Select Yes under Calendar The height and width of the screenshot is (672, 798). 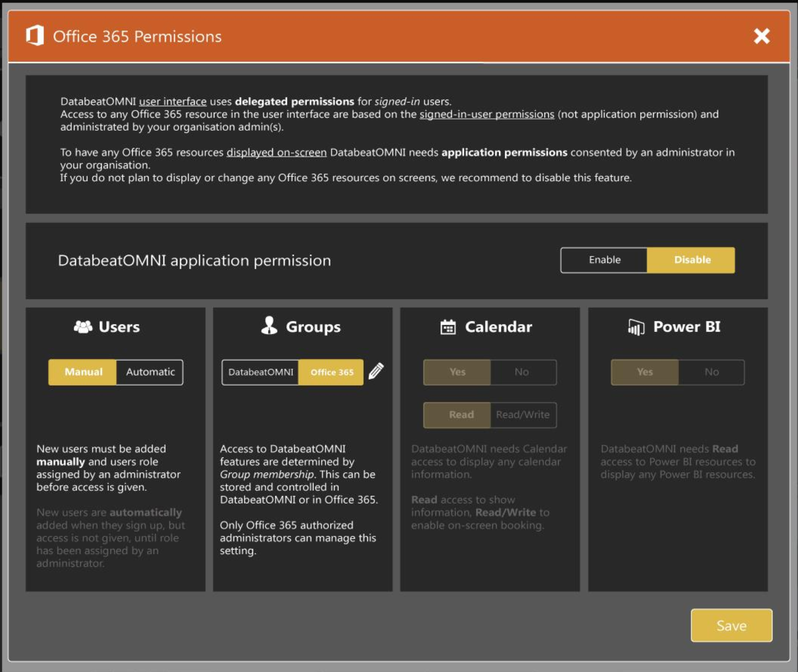click(457, 372)
